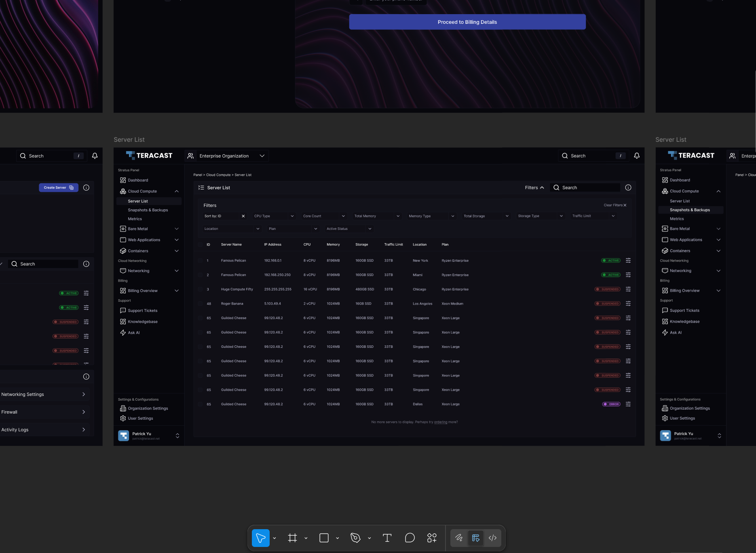Viewport: 756px width, 553px height.
Task: Select the Pen tool
Action: coord(355,538)
